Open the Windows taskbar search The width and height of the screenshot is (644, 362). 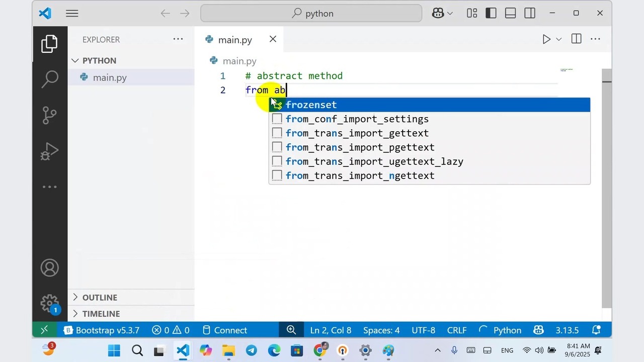click(137, 350)
